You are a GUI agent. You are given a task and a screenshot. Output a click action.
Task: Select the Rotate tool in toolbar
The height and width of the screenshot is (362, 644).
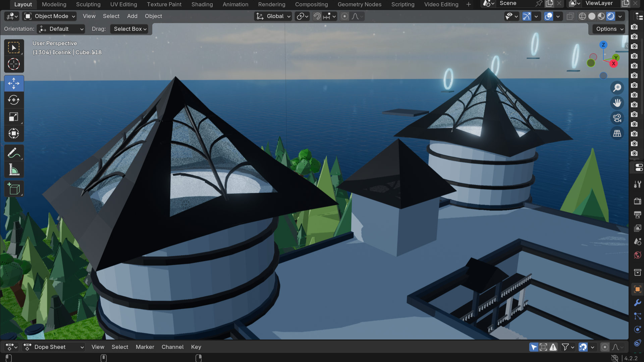14,100
